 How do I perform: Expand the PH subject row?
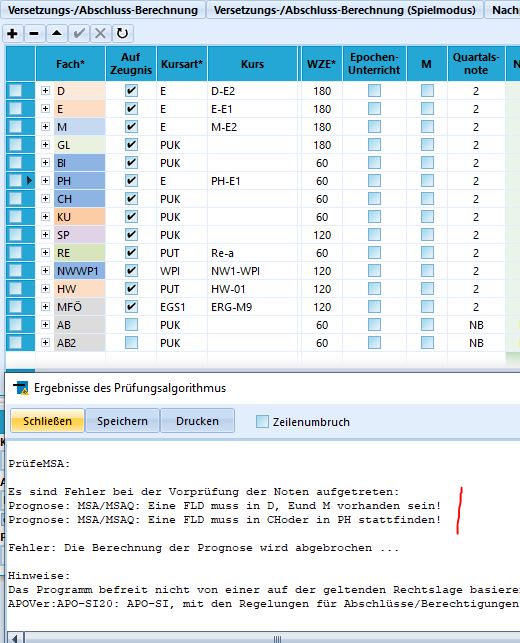(x=46, y=181)
